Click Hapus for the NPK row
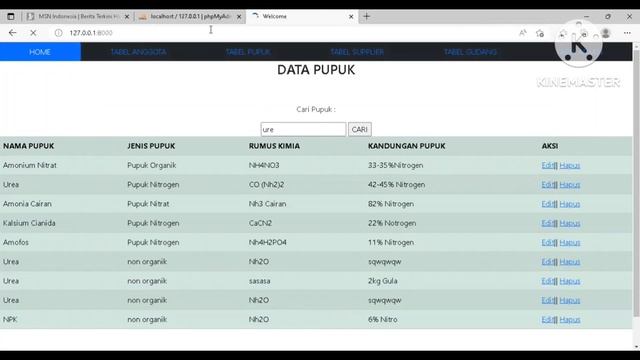Image resolution: width=640 pixels, height=360 pixels. tap(570, 319)
